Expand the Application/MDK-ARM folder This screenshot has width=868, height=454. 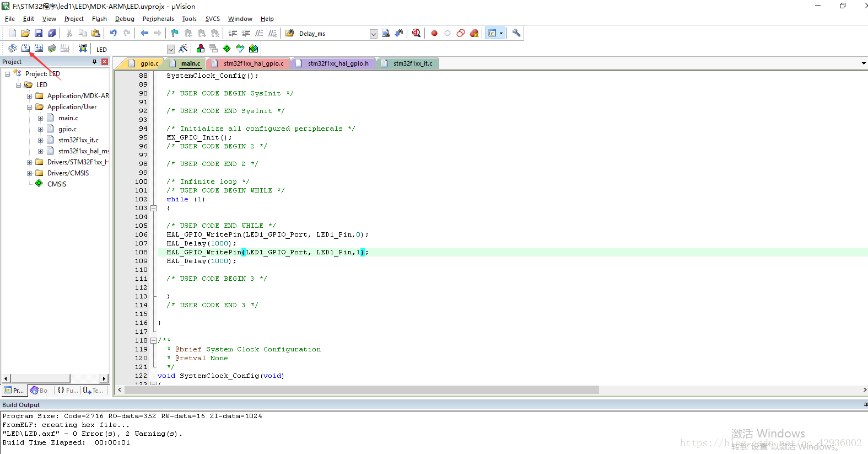point(30,96)
